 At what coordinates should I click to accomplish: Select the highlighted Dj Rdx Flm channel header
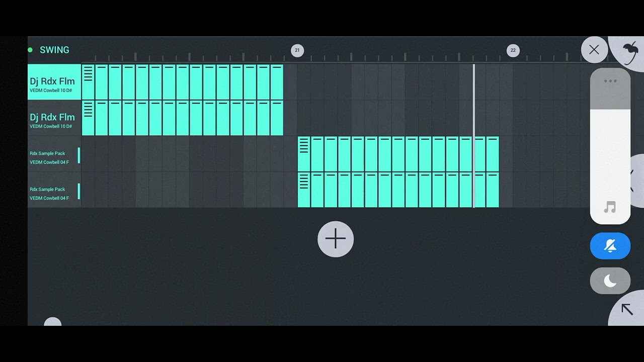pyautogui.click(x=54, y=82)
